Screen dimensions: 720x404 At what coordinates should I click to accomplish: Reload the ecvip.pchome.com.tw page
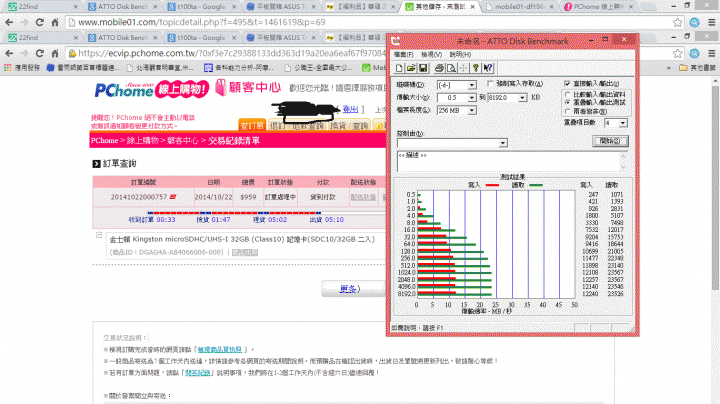pyautogui.click(x=39, y=53)
